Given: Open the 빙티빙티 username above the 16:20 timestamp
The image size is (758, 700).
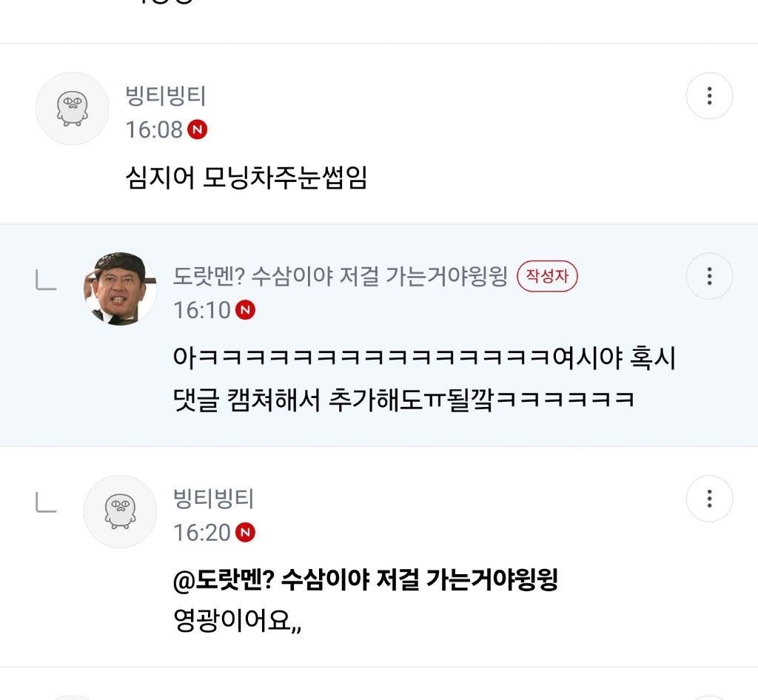Looking at the screenshot, I should (x=213, y=499).
